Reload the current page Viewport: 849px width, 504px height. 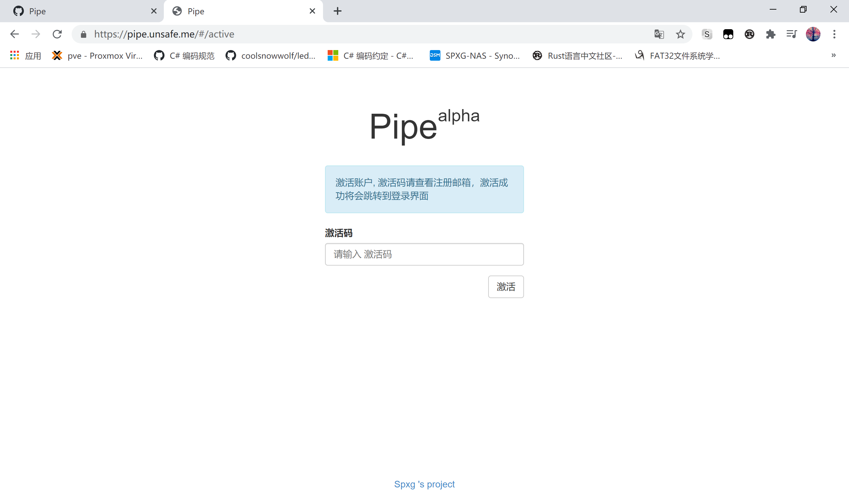[x=57, y=34]
